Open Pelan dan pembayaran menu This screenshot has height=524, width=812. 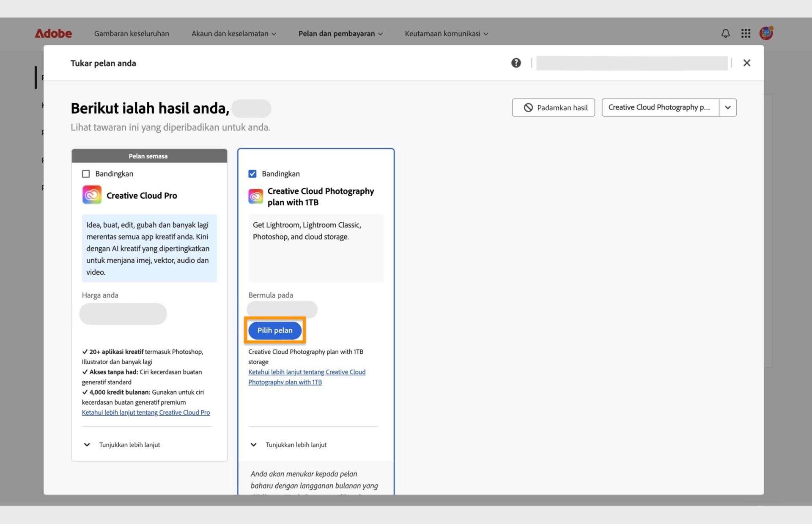click(340, 33)
